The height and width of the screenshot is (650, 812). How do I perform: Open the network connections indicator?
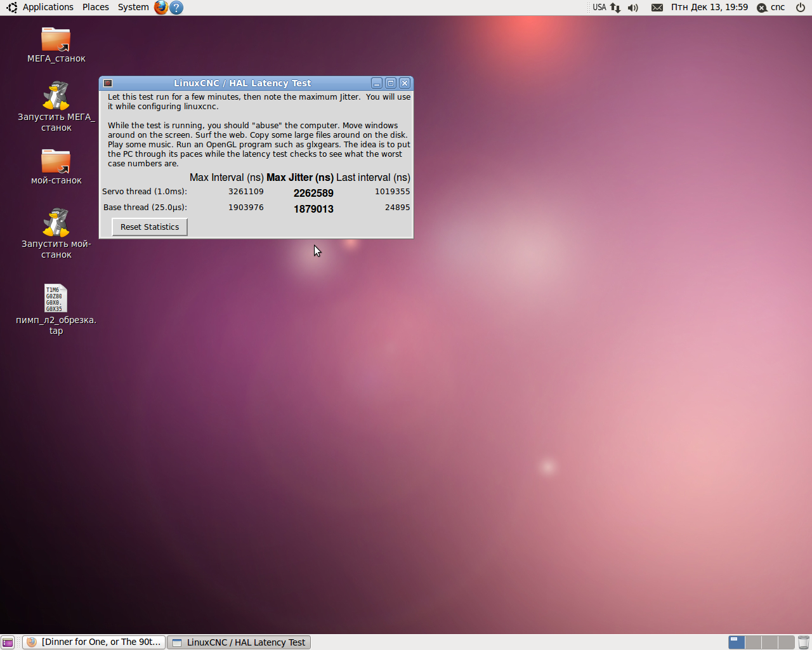(x=615, y=8)
